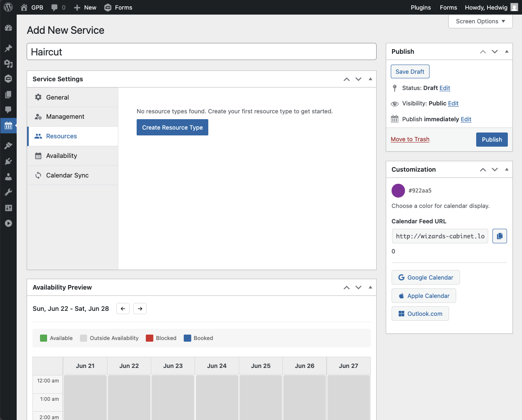Open the Media library sidebar icon
Viewport: 522px width, 420px height.
pyautogui.click(x=8, y=64)
